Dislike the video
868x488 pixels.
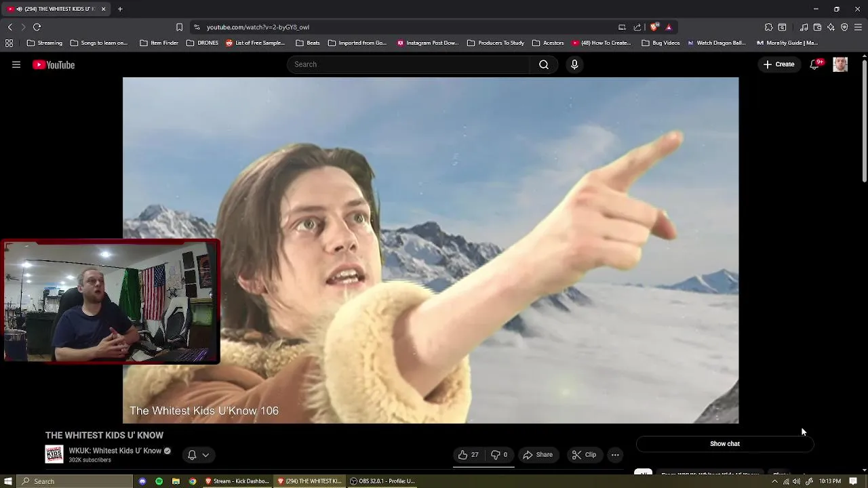pos(499,455)
